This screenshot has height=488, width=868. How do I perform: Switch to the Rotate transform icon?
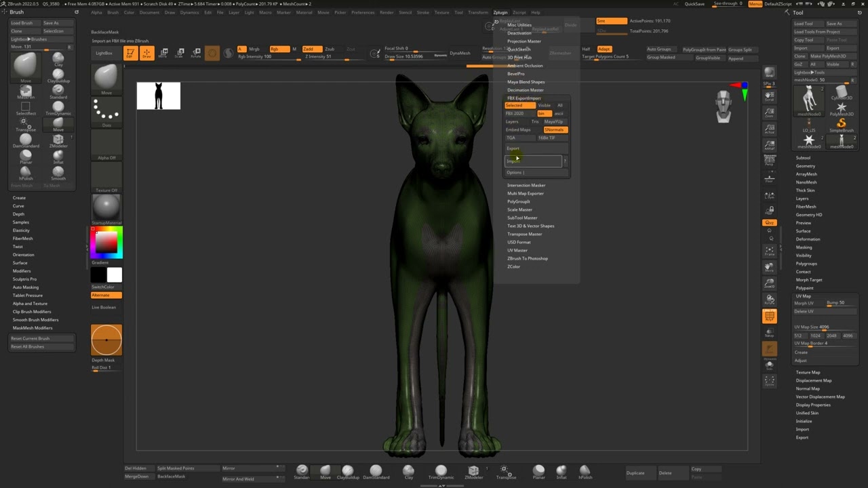[195, 53]
